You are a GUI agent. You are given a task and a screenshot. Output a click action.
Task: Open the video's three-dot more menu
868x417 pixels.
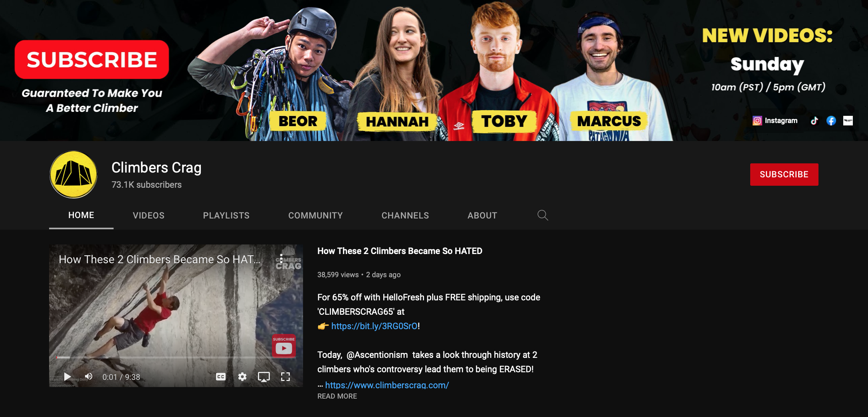(x=281, y=259)
